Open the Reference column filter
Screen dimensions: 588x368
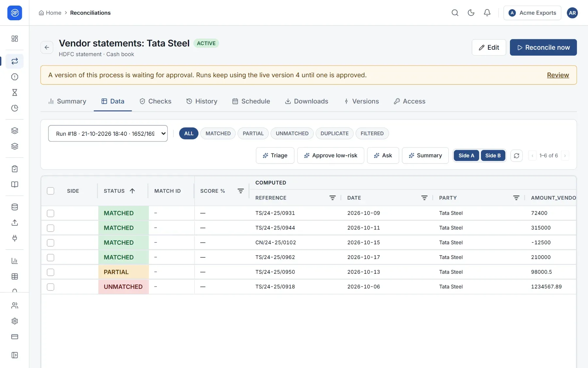coord(333,198)
